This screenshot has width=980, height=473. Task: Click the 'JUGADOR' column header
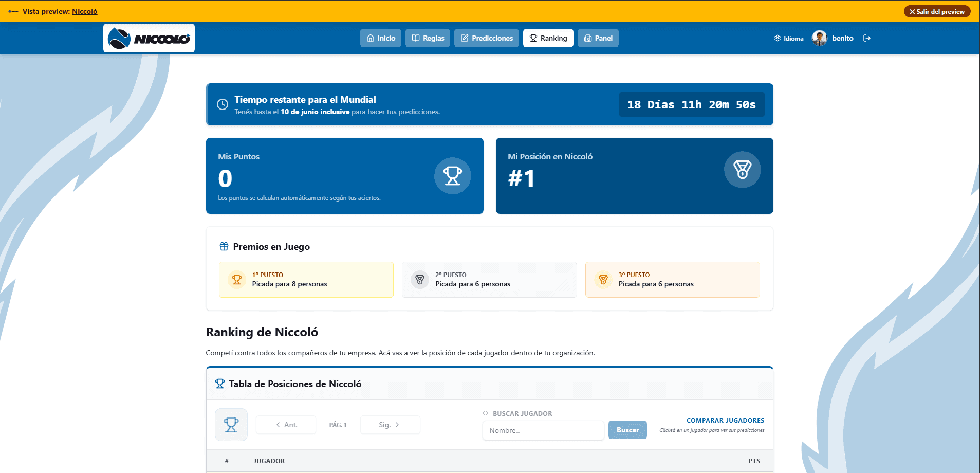269,461
